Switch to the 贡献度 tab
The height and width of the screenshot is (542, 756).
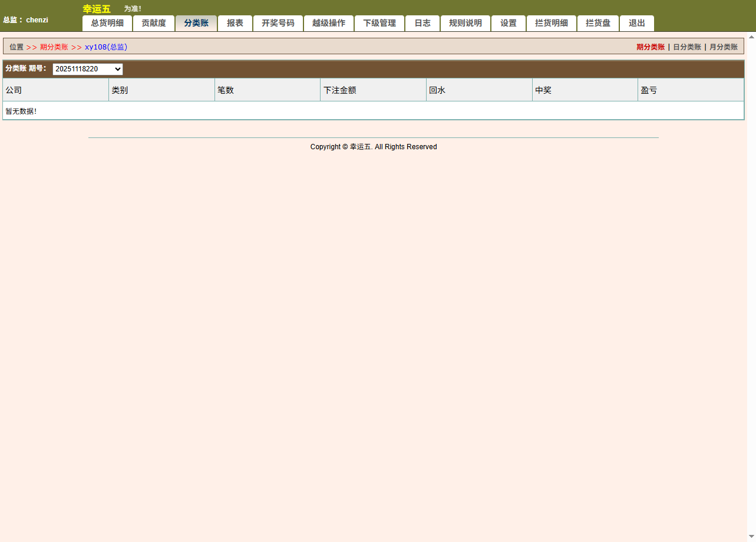coord(154,24)
